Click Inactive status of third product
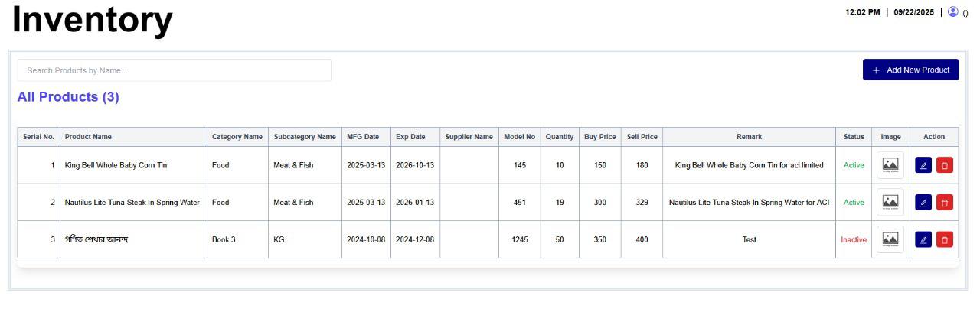Image resolution: width=980 pixels, height=312 pixels. pyautogui.click(x=854, y=240)
